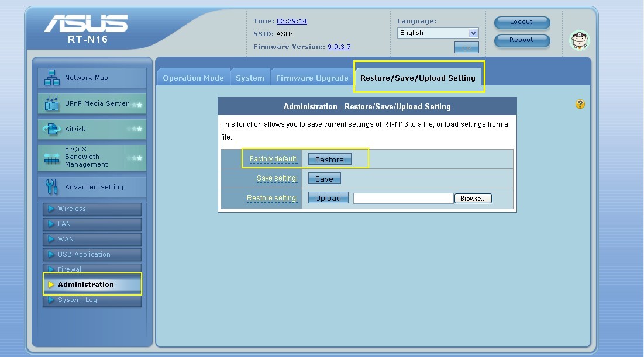Click the ASUS logo

click(x=86, y=24)
